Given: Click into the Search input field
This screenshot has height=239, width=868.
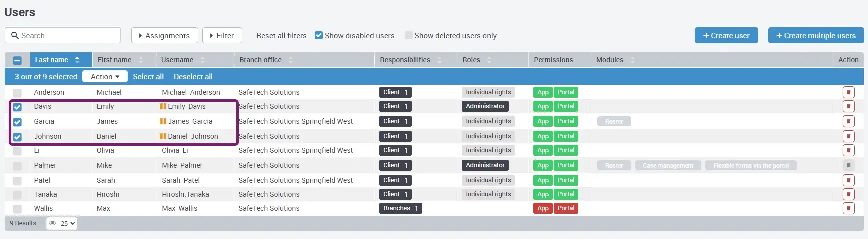Looking at the screenshot, I should click(68, 35).
